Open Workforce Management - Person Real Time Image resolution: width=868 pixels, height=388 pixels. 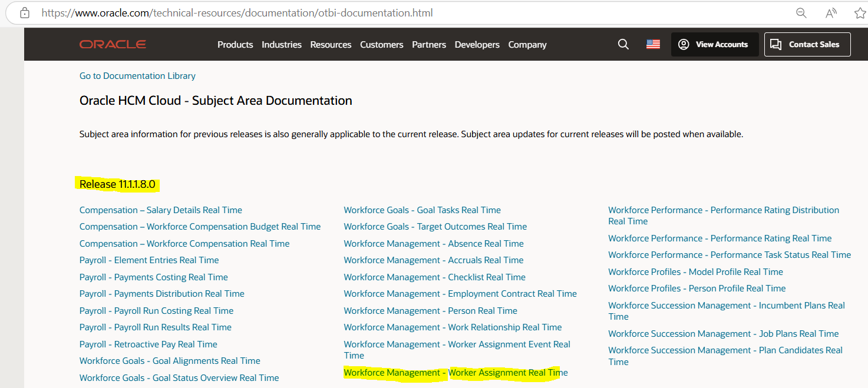431,311
